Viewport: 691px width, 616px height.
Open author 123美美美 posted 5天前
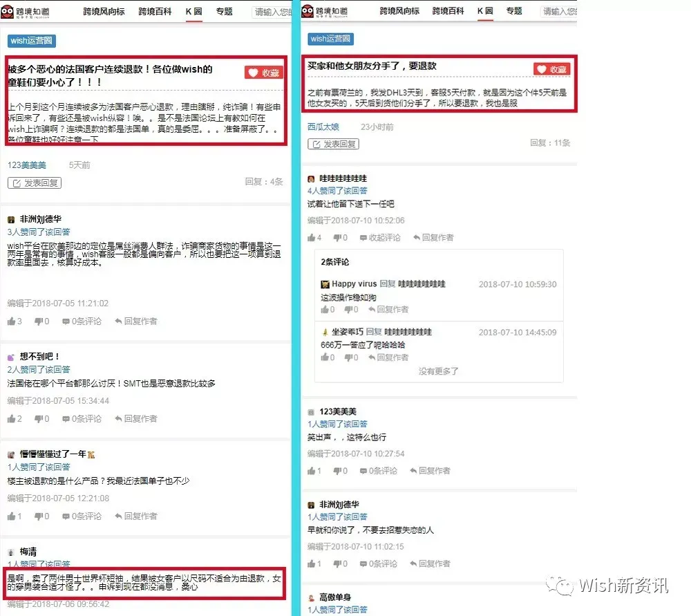[x=27, y=165]
